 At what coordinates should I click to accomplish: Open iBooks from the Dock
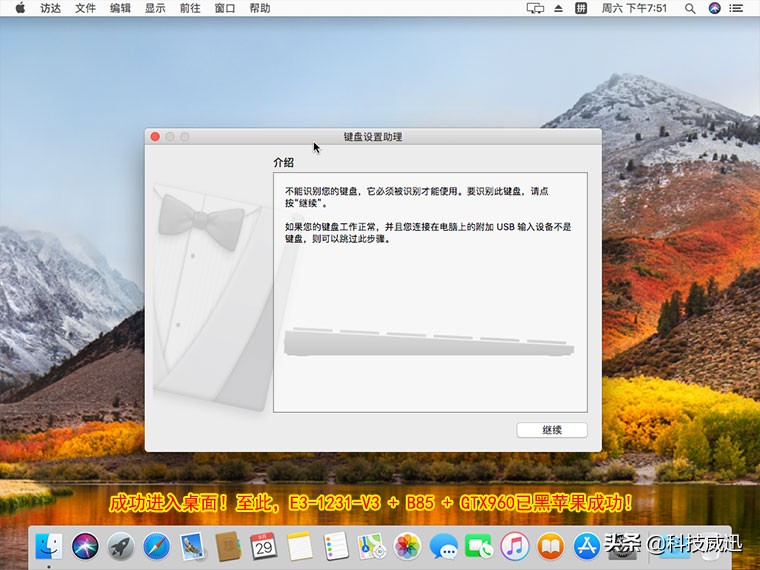[x=551, y=546]
